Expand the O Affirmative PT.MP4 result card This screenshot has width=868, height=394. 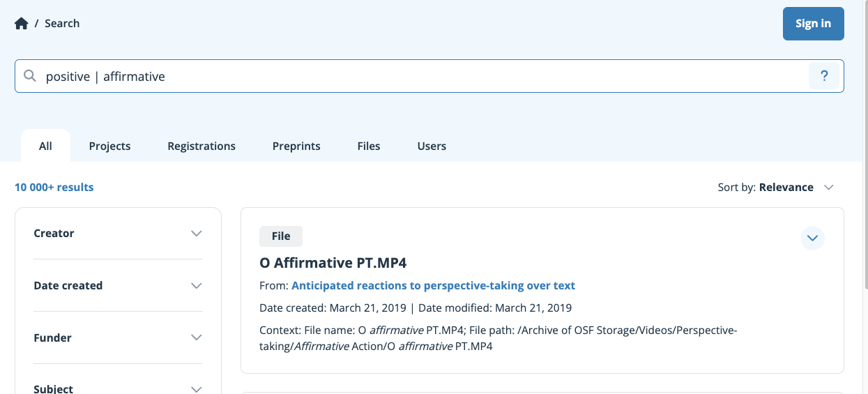click(812, 238)
